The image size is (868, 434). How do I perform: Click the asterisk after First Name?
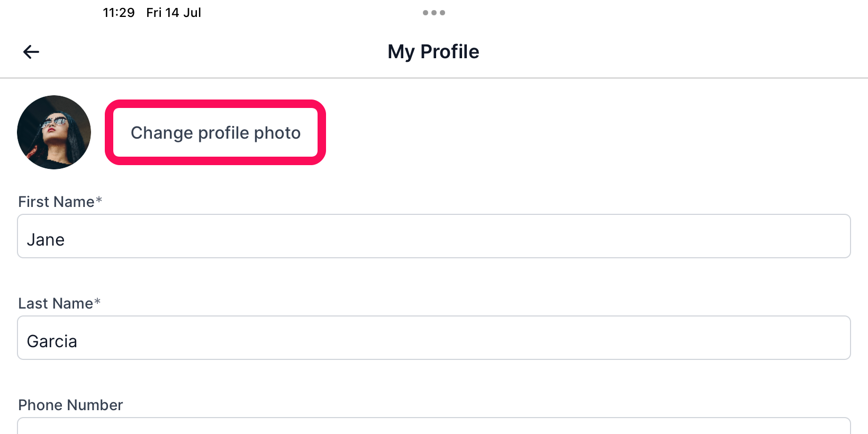click(98, 200)
